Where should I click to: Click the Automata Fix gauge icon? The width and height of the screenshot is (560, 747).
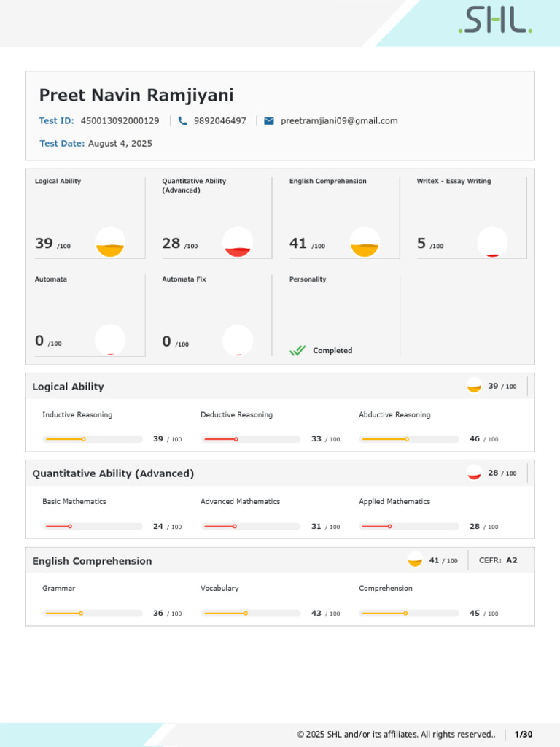238,340
